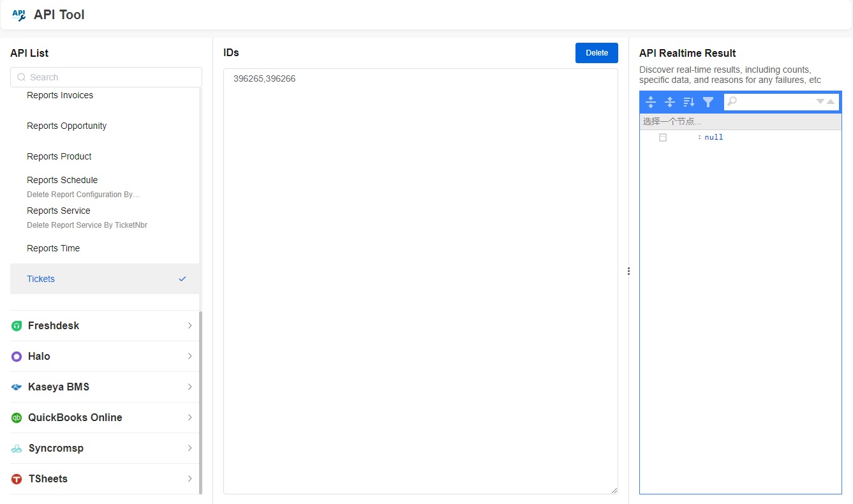Click inside the IDs text area

pos(420,281)
